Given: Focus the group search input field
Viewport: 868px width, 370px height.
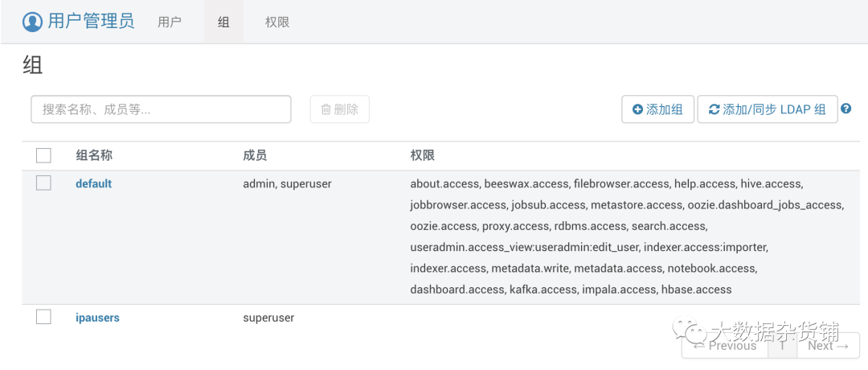Looking at the screenshot, I should [x=161, y=109].
